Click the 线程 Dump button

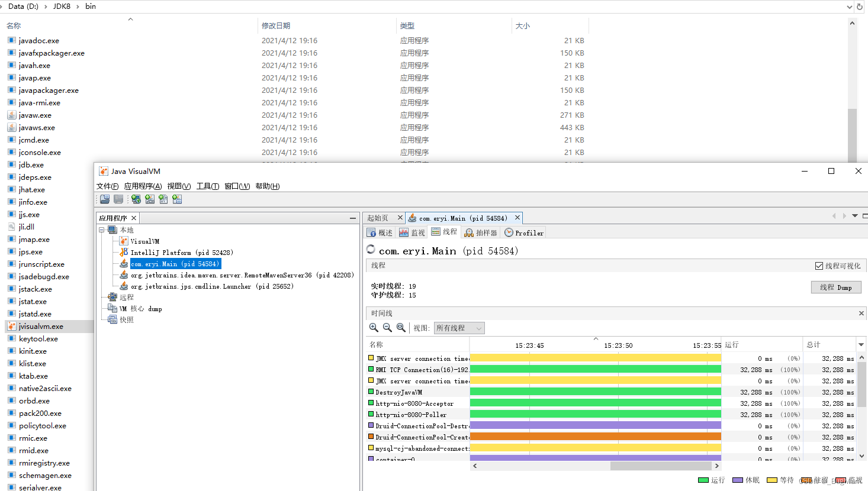click(x=836, y=287)
